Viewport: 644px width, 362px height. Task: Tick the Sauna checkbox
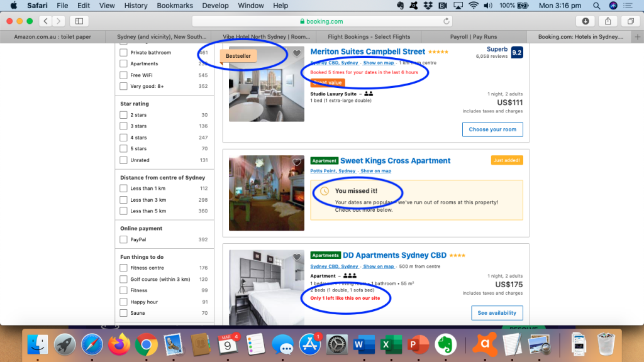click(x=123, y=313)
